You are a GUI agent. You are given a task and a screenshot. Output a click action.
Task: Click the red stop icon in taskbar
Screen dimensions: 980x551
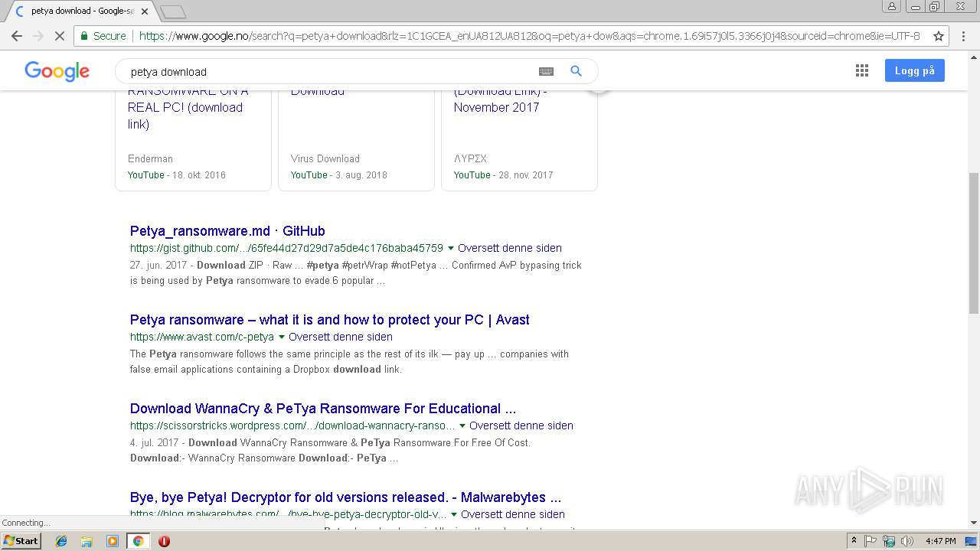tap(164, 541)
